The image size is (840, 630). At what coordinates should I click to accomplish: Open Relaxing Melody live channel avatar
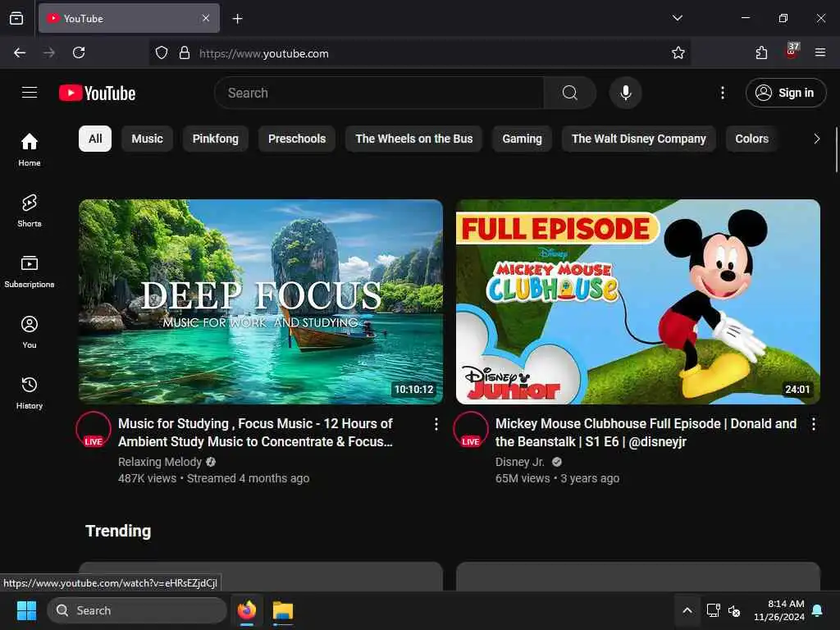click(x=94, y=429)
